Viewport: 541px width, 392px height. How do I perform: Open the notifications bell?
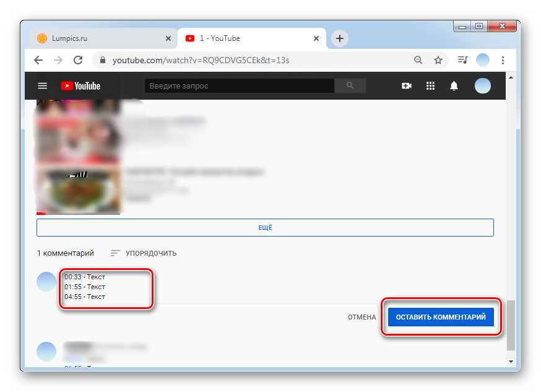pyautogui.click(x=454, y=86)
